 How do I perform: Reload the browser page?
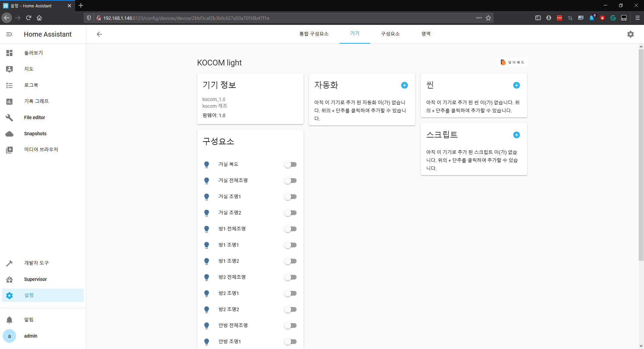pos(29,18)
